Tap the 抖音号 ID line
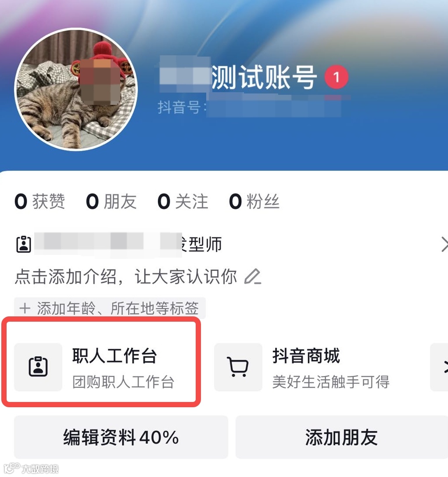The image size is (448, 477). pyautogui.click(x=249, y=108)
